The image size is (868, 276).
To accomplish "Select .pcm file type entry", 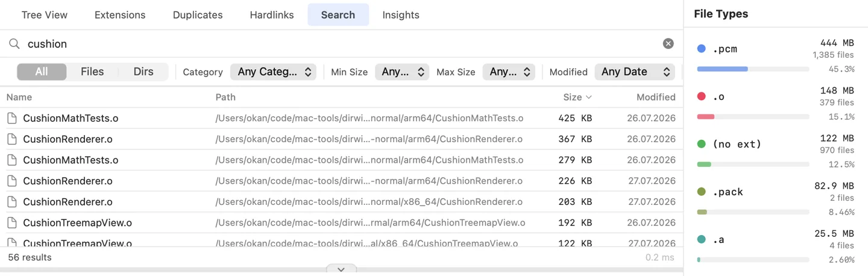I will pyautogui.click(x=776, y=56).
